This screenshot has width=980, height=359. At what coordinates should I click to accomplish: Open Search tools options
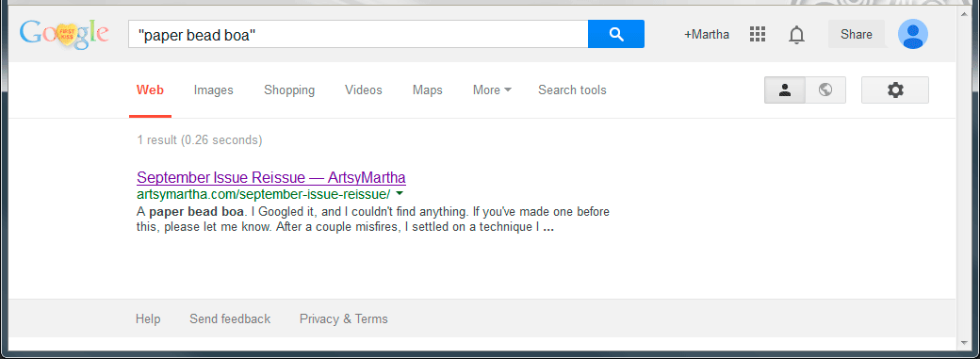(x=572, y=90)
